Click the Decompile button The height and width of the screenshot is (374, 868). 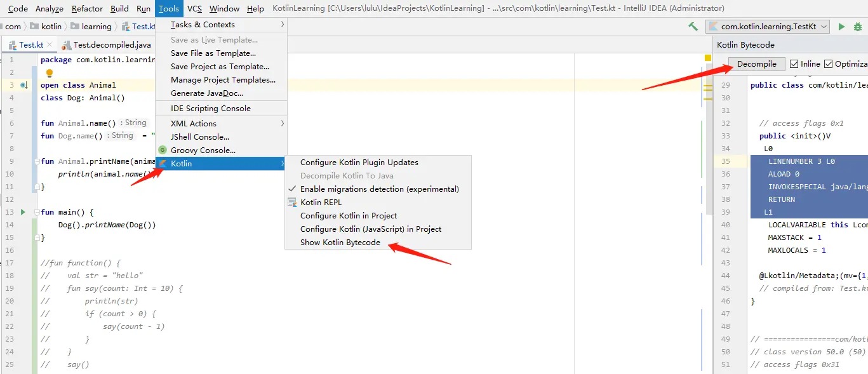pos(757,63)
